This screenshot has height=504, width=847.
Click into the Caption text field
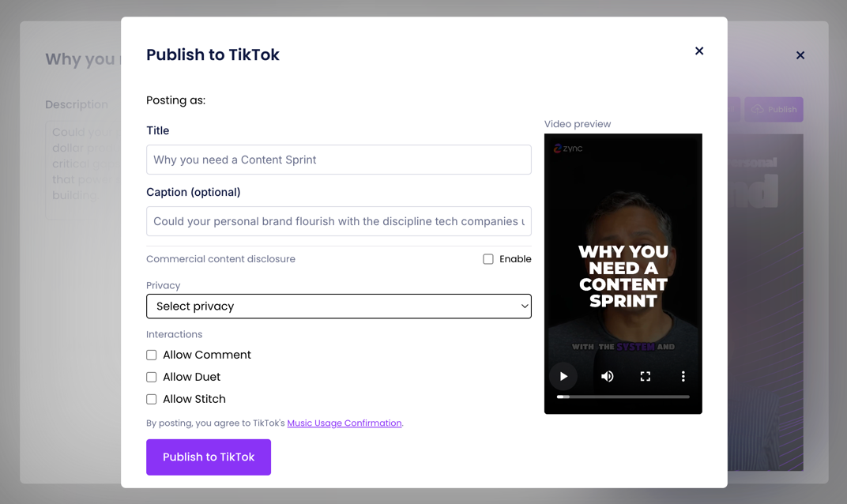338,221
